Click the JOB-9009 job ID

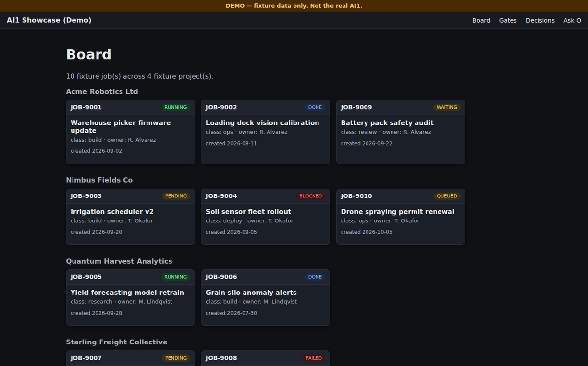[357, 107]
